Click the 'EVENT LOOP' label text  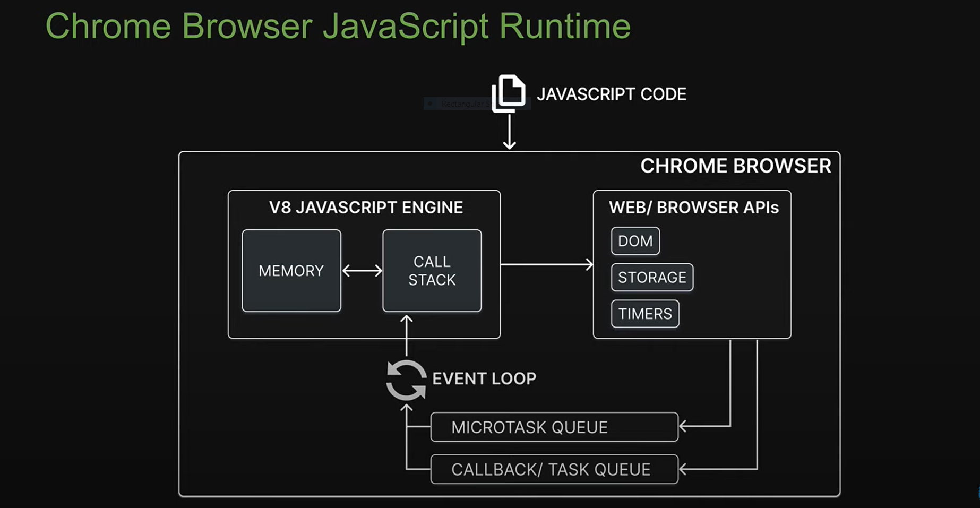click(484, 378)
